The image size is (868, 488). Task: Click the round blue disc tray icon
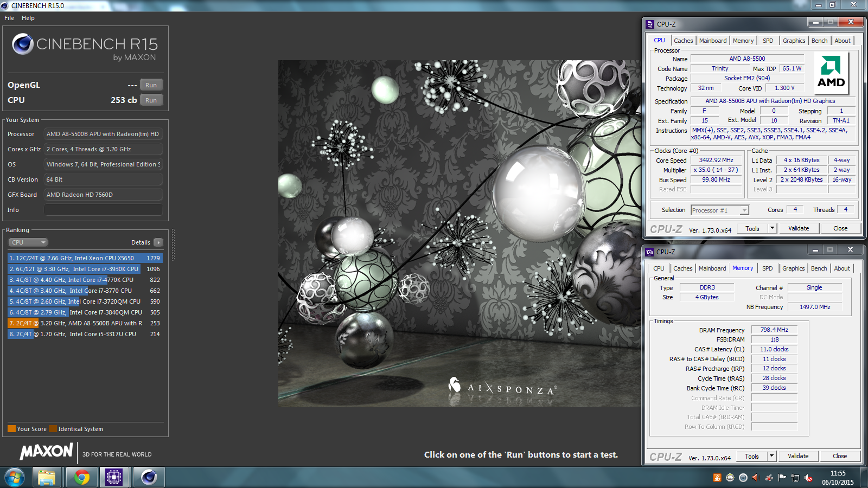click(x=743, y=478)
